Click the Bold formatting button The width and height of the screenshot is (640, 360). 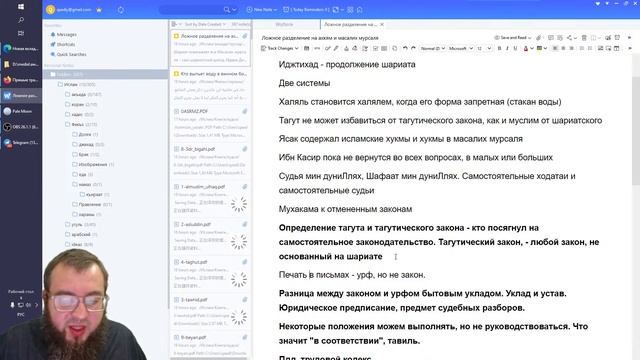[499, 49]
